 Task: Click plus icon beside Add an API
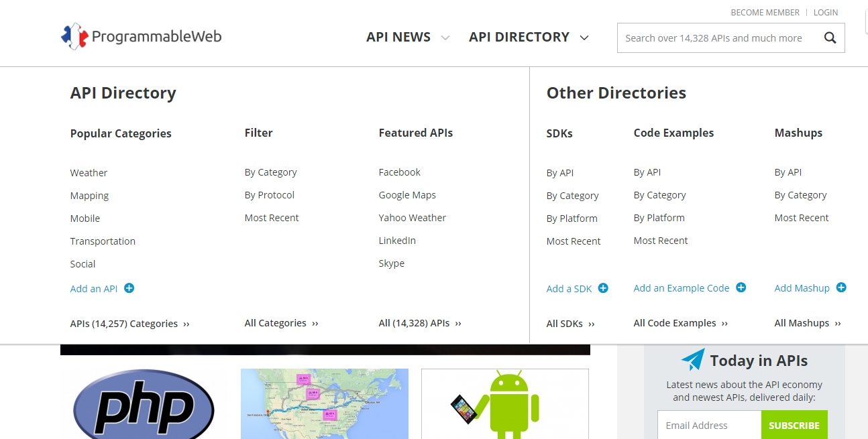(129, 288)
